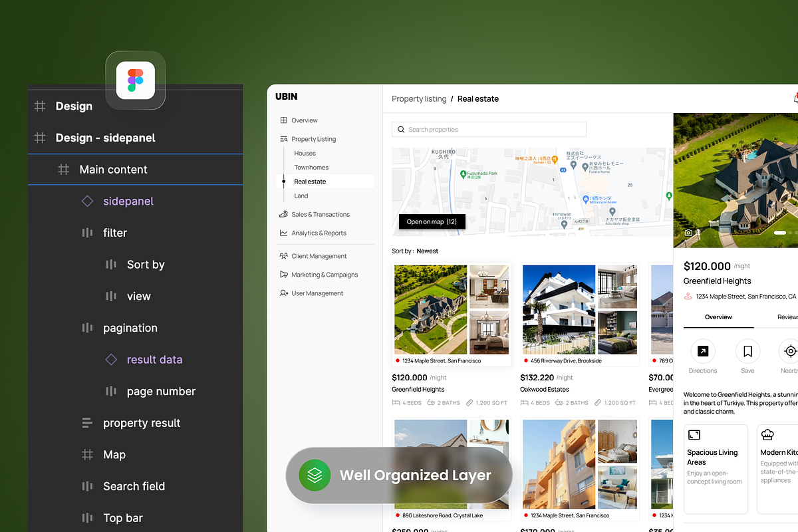This screenshot has width=798, height=532.
Task: Click the Property listing breadcrumb link
Action: [419, 98]
